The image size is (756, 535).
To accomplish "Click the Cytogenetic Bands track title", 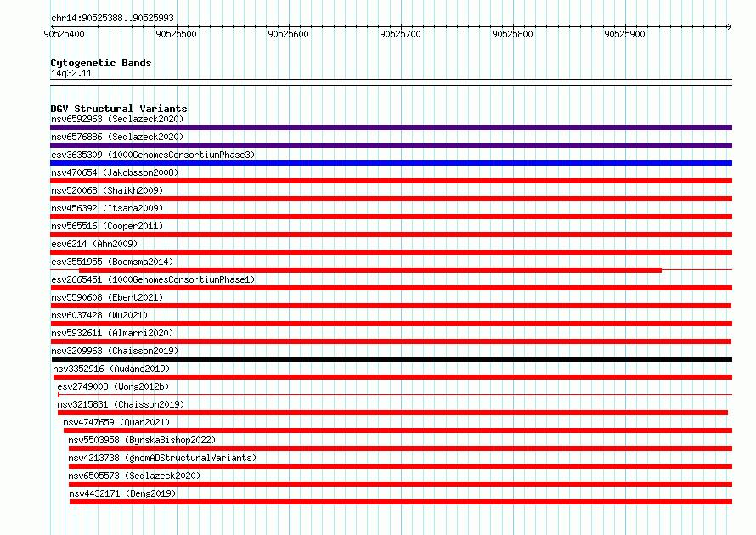I will pyautogui.click(x=101, y=63).
